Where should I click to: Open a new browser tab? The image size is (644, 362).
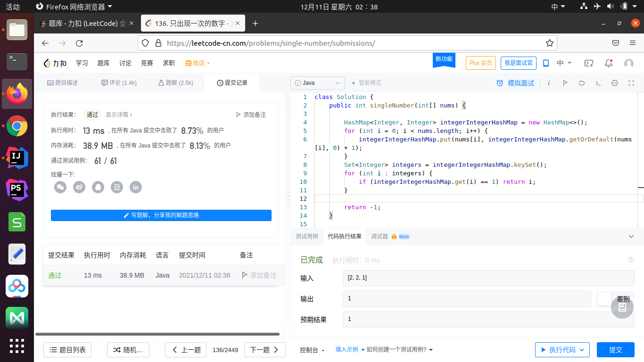tap(256, 24)
